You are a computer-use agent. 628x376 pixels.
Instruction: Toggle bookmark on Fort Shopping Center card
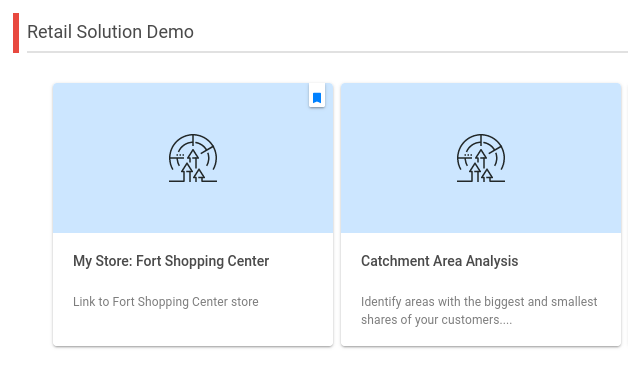point(317,97)
